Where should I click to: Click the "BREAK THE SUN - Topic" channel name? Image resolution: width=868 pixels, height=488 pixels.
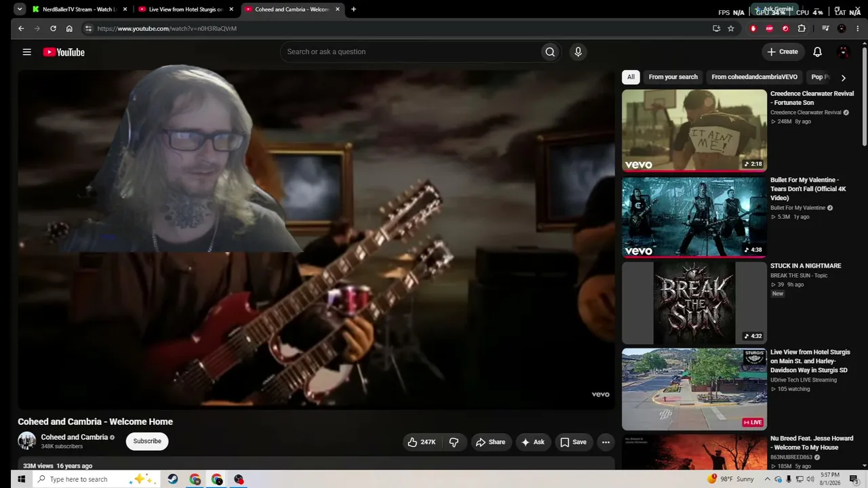[799, 275]
